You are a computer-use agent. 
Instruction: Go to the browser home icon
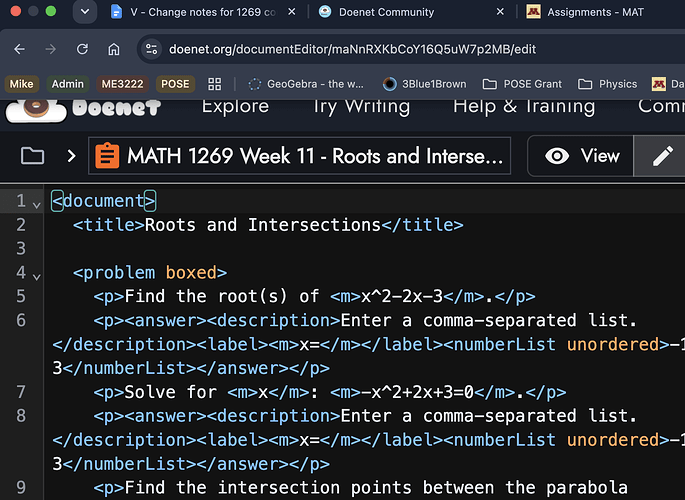[114, 49]
